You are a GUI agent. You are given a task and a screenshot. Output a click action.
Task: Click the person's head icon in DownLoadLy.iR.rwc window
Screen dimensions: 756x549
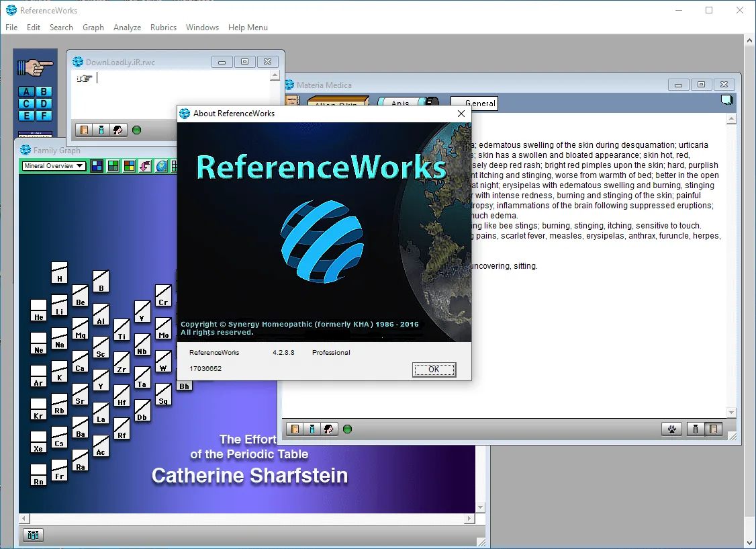click(117, 130)
